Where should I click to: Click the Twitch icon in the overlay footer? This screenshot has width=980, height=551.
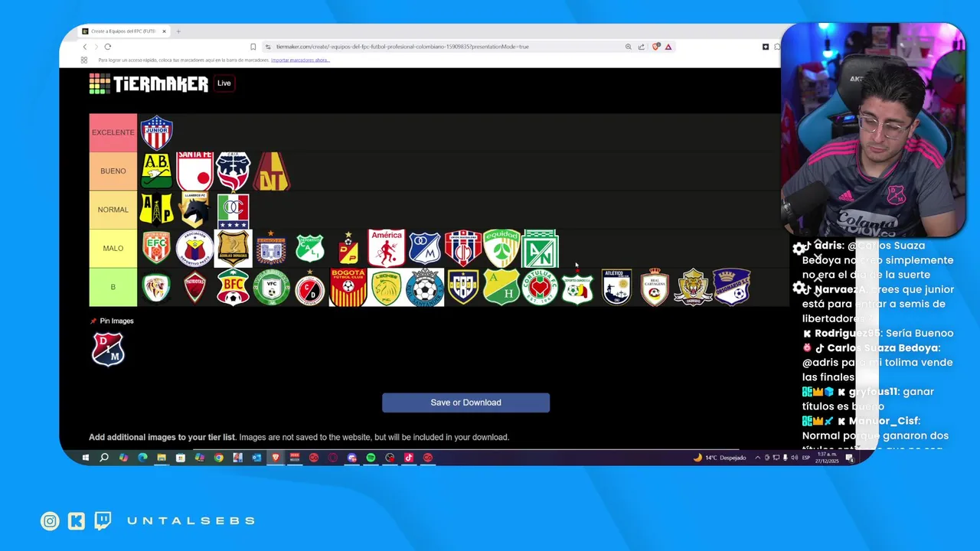(x=103, y=521)
